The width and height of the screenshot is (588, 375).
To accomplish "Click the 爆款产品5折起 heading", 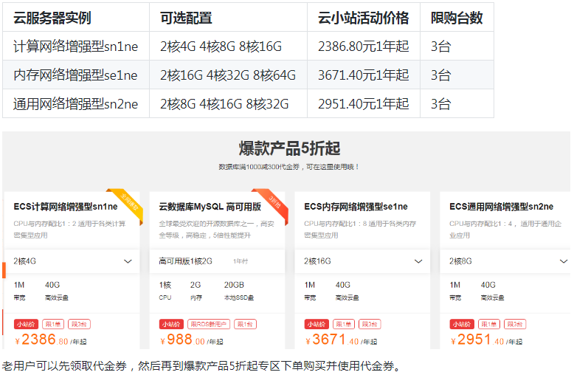I will [289, 148].
